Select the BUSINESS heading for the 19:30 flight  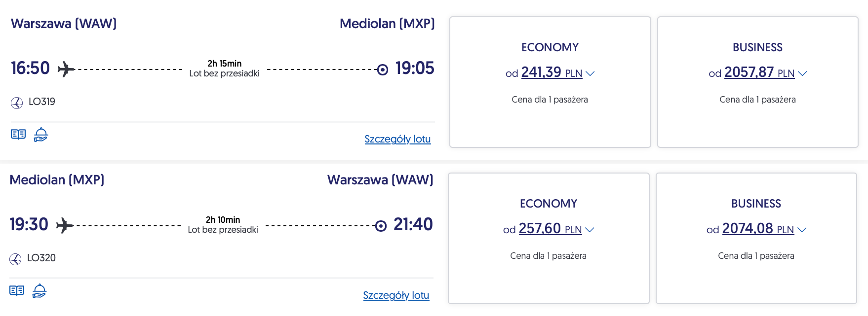click(x=756, y=204)
